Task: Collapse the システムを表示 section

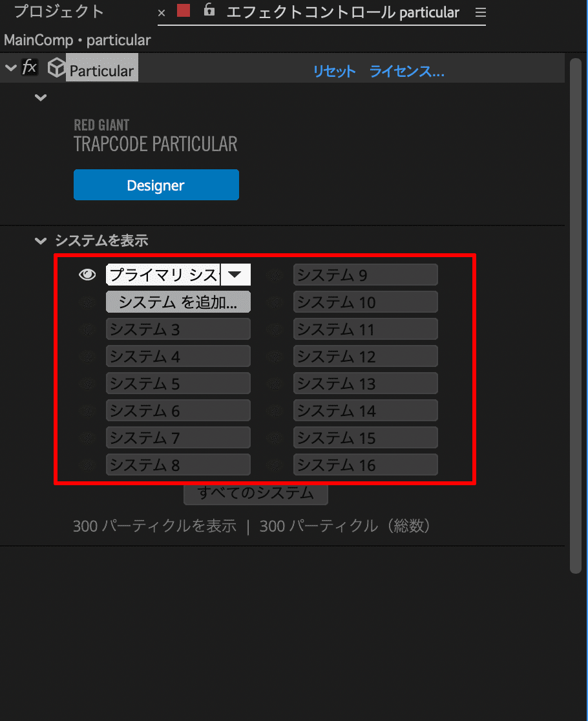Action: tap(40, 240)
